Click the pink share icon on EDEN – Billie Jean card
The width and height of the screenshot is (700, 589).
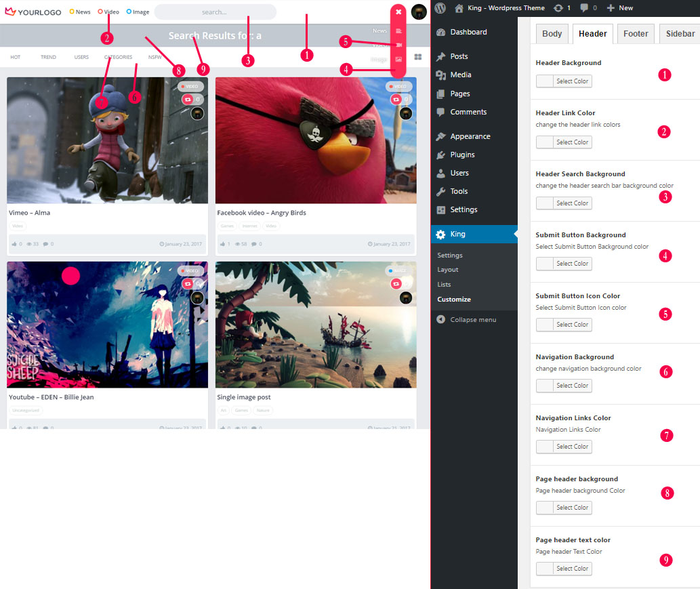click(x=188, y=283)
